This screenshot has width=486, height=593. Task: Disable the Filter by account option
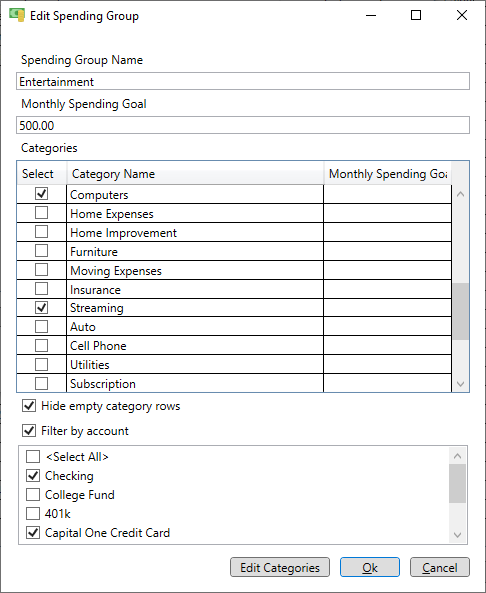pos(29,431)
